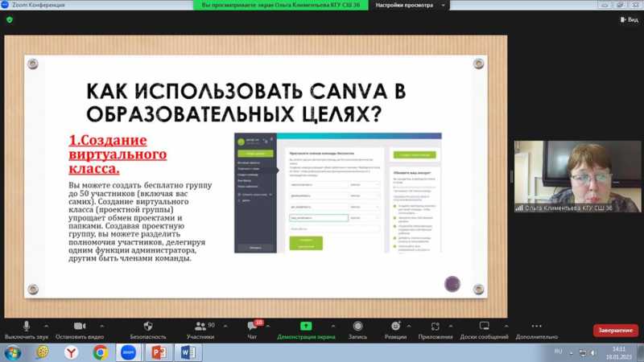Stop video using the camera icon
The image size is (644, 362).
tap(80, 330)
